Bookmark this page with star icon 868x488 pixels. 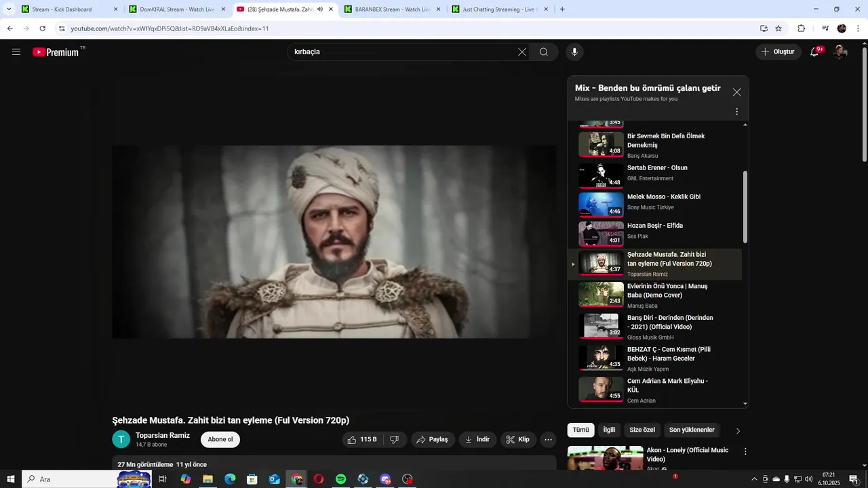(x=778, y=28)
